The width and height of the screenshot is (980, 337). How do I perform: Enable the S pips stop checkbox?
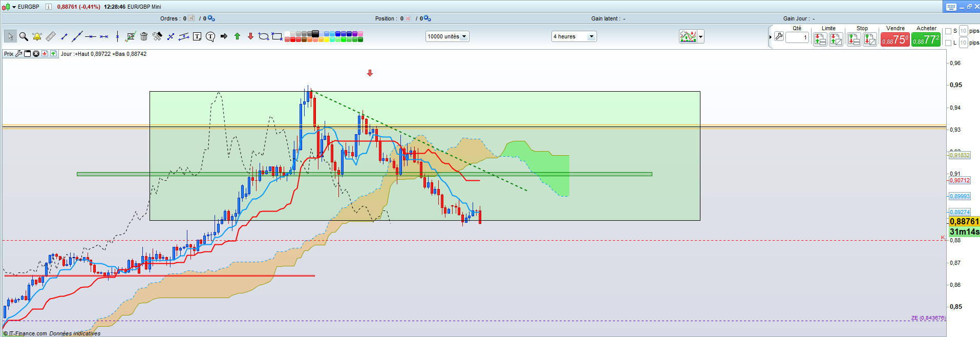pyautogui.click(x=948, y=31)
